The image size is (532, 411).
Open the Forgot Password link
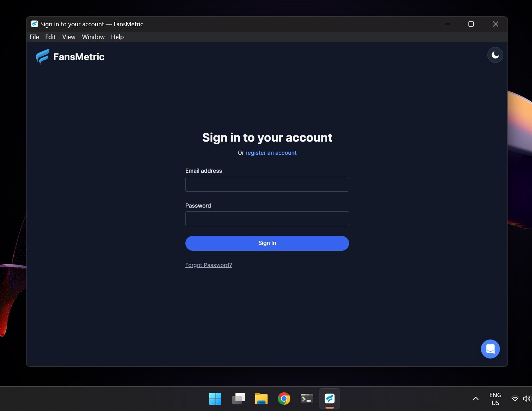point(209,265)
